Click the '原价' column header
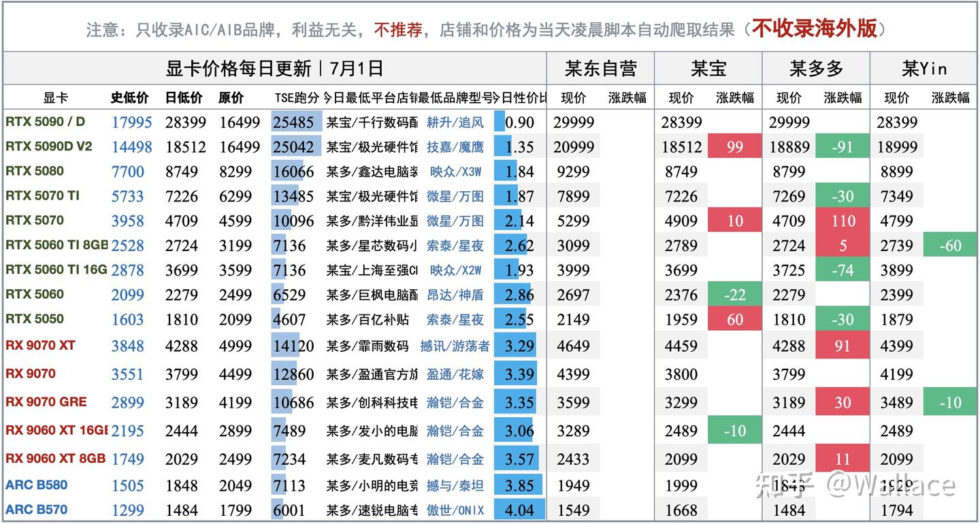The width and height of the screenshot is (980, 524). pyautogui.click(x=231, y=98)
